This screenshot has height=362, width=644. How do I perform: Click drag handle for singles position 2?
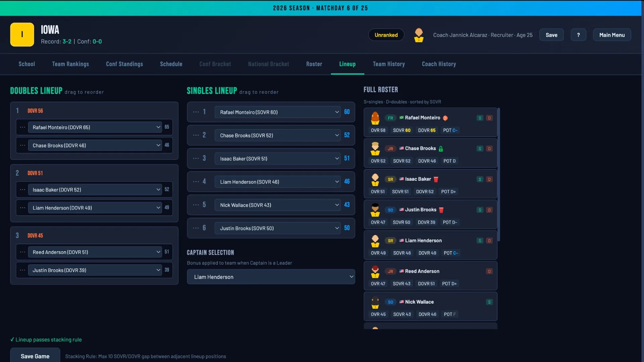point(196,135)
